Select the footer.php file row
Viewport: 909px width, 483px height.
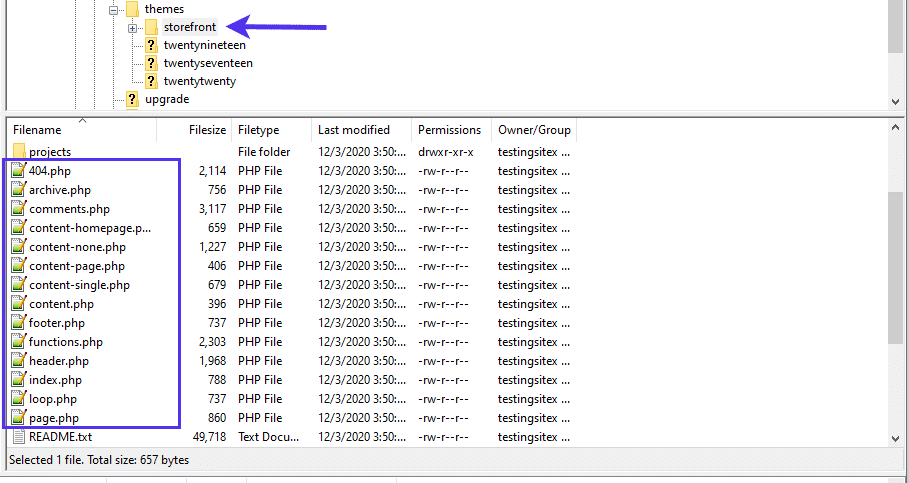click(x=57, y=323)
